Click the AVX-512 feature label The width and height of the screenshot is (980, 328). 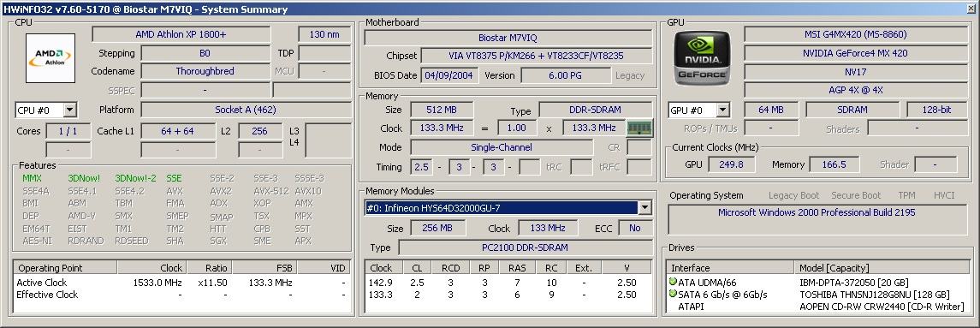[271, 191]
